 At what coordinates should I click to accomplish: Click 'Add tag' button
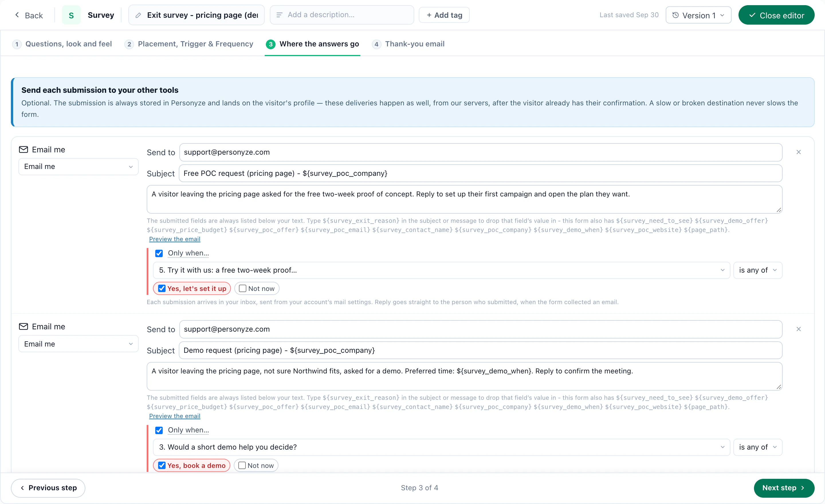(444, 15)
